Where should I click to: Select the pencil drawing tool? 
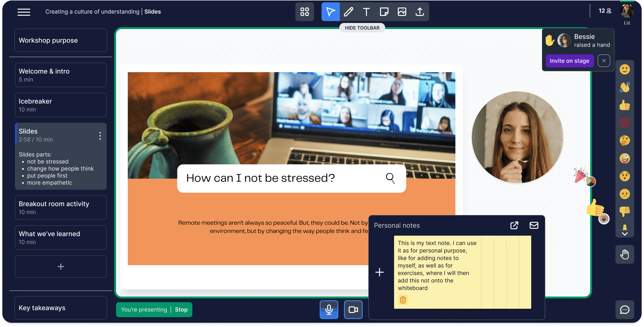point(348,12)
